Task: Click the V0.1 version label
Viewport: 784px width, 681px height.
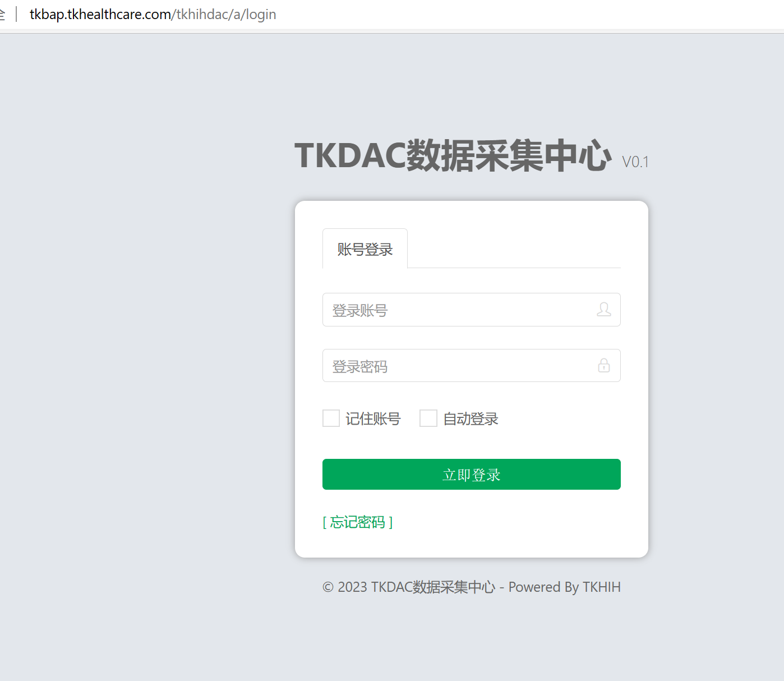Action: coord(635,162)
